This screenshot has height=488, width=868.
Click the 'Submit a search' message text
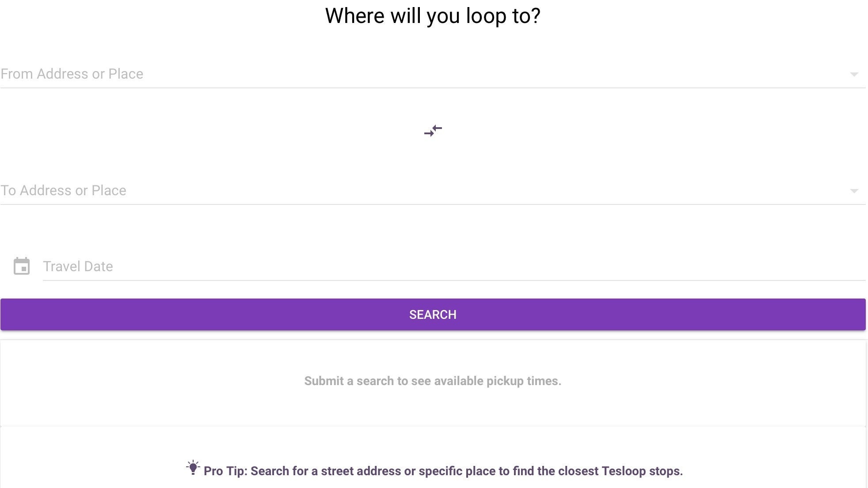pos(433,381)
